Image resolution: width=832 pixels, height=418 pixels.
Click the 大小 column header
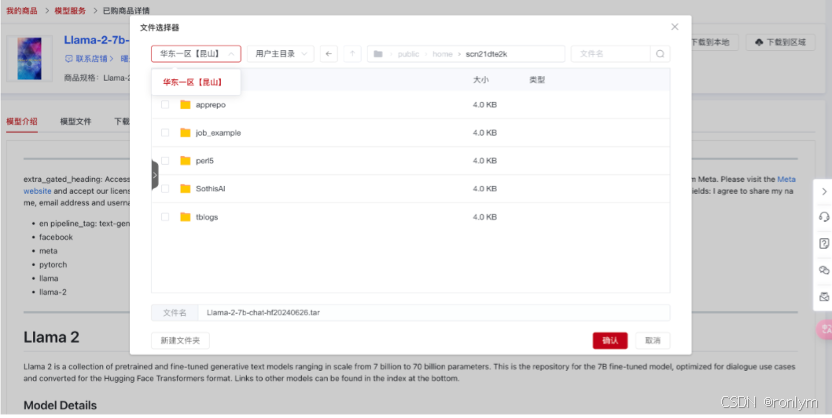pyautogui.click(x=481, y=80)
